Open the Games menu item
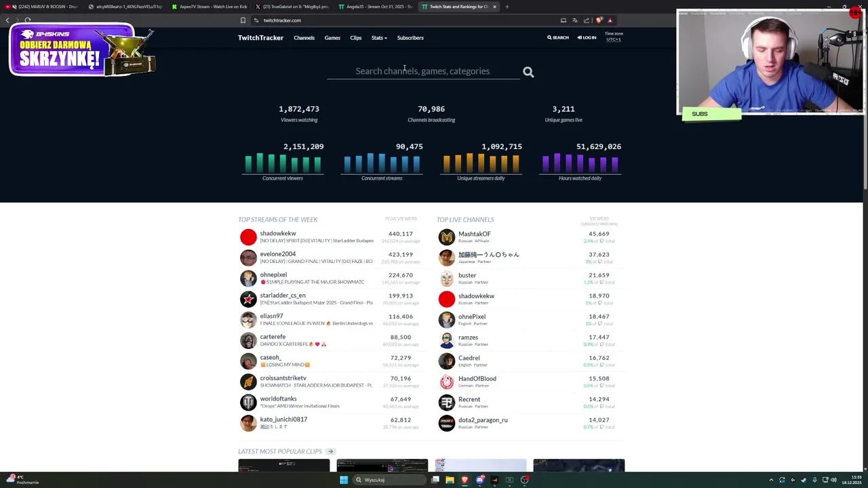868x488 pixels. [x=332, y=38]
